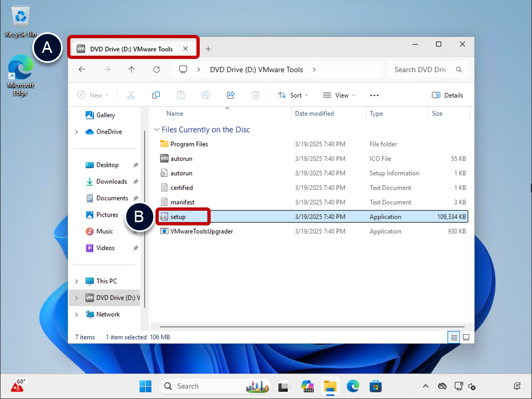The image size is (532, 399).
Task: Click the Search DVD Drive input field
Action: tap(420, 69)
